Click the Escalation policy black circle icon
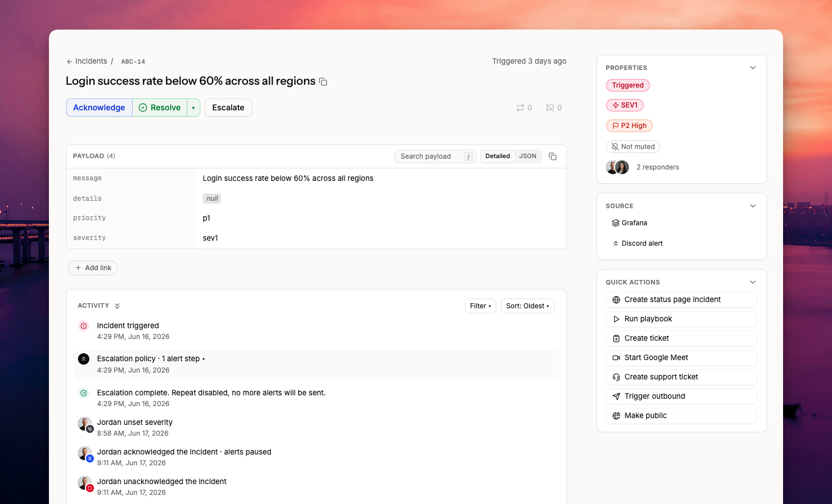 (x=84, y=359)
